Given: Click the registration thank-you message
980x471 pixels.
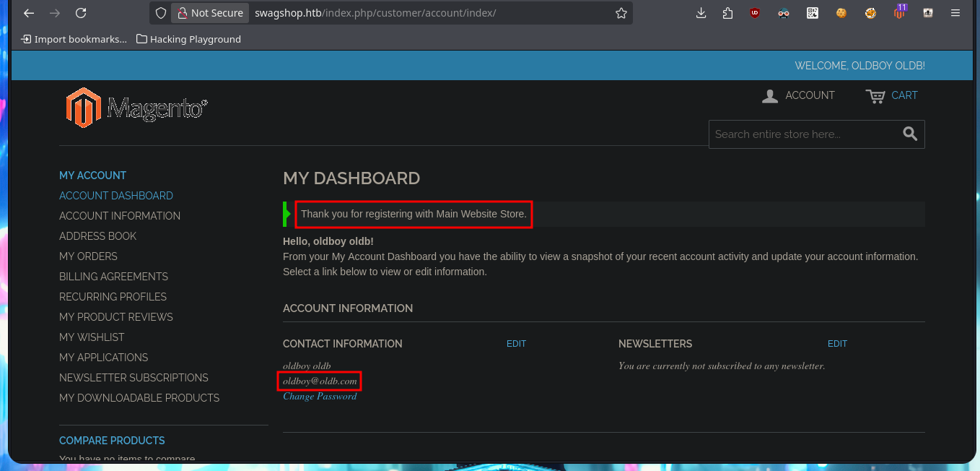Looking at the screenshot, I should click(x=414, y=214).
